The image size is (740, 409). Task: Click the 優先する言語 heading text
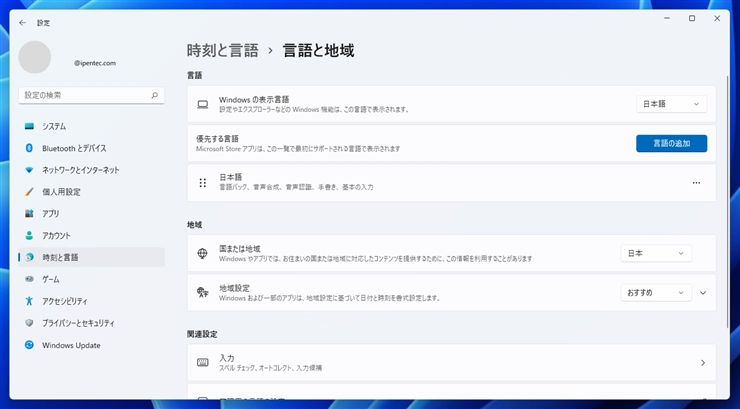coord(218,139)
